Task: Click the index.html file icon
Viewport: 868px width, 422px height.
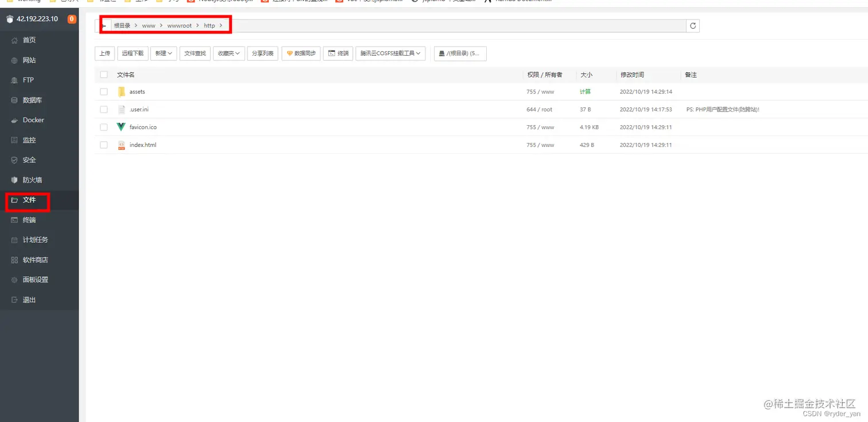Action: point(121,145)
